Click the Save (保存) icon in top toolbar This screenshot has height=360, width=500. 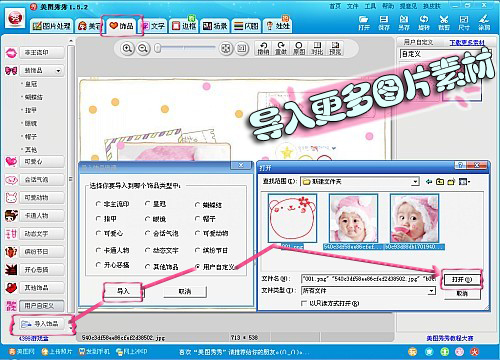pos(384,23)
